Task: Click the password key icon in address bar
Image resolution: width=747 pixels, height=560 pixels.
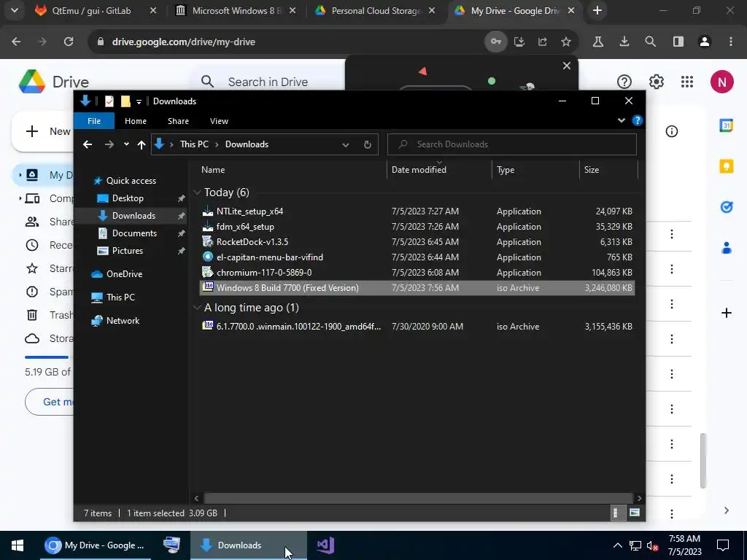Action: click(496, 42)
